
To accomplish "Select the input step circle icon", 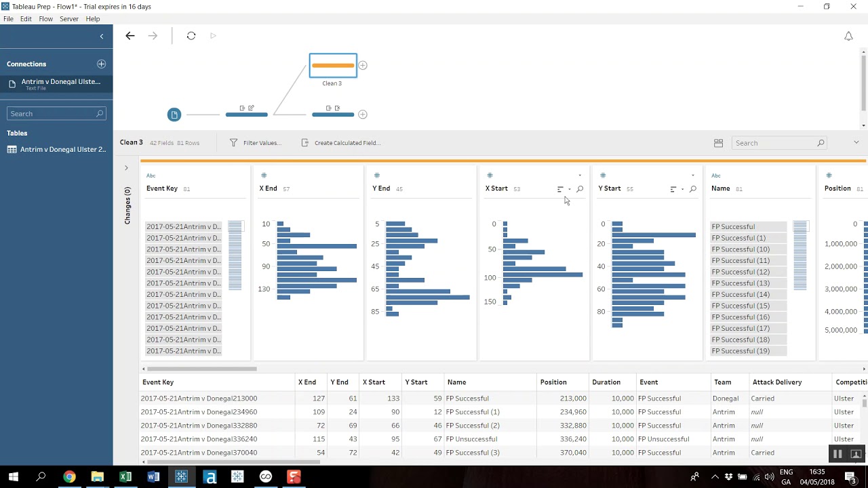I will [x=174, y=115].
